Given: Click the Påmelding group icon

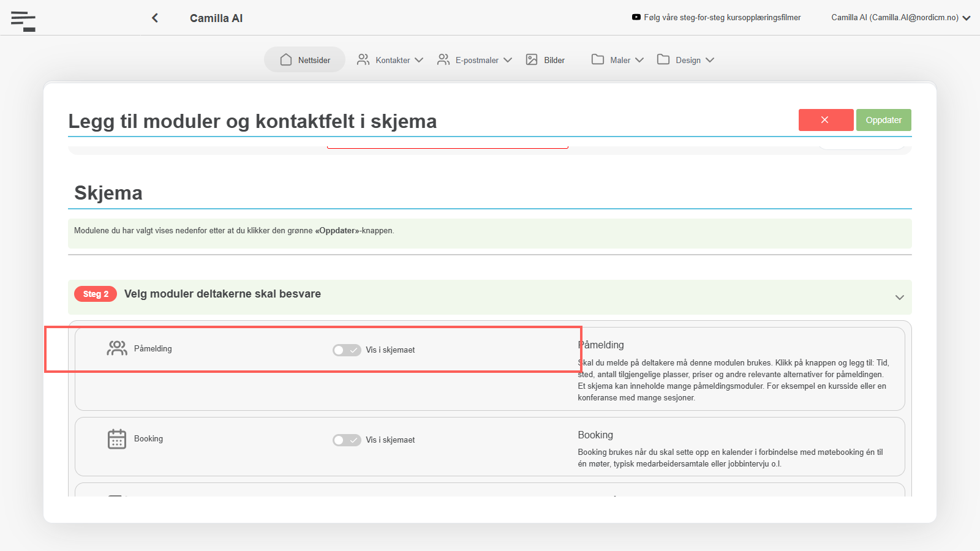Looking at the screenshot, I should (117, 348).
